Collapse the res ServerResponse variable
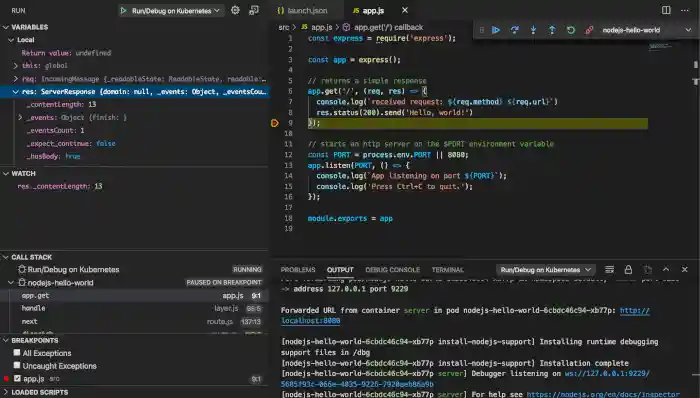 (16, 91)
